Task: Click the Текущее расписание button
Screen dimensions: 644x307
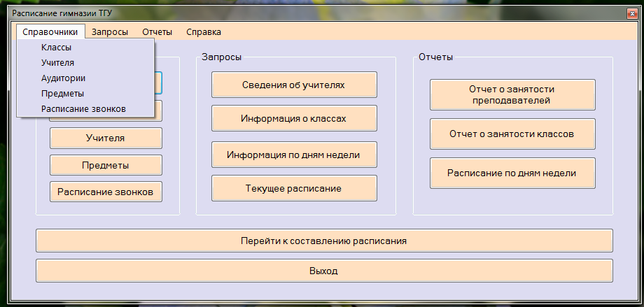Action: coord(294,188)
